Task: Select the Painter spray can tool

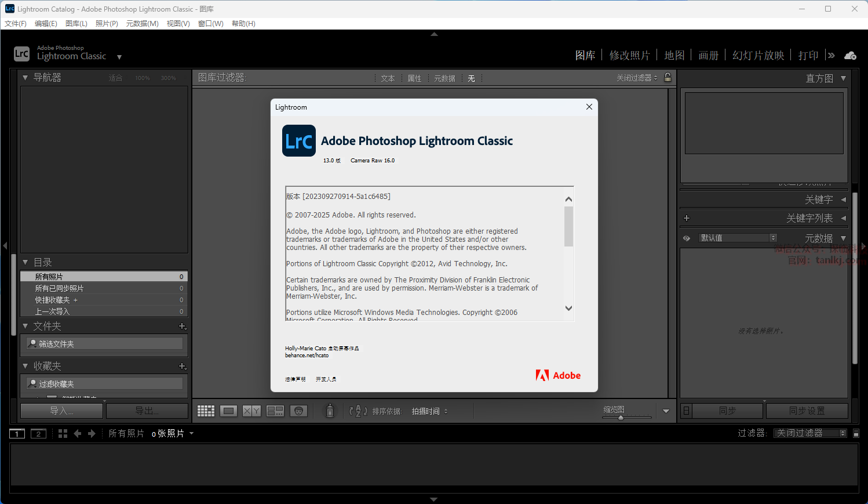Action: [x=330, y=411]
